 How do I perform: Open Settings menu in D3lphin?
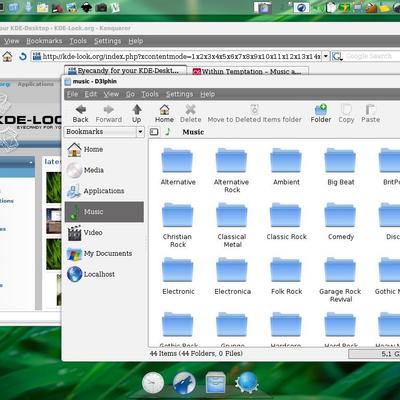179,94
